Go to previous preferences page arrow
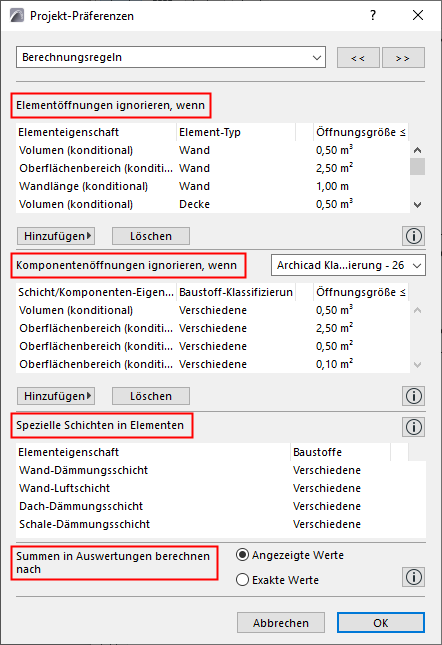The height and width of the screenshot is (645, 442). [358, 58]
